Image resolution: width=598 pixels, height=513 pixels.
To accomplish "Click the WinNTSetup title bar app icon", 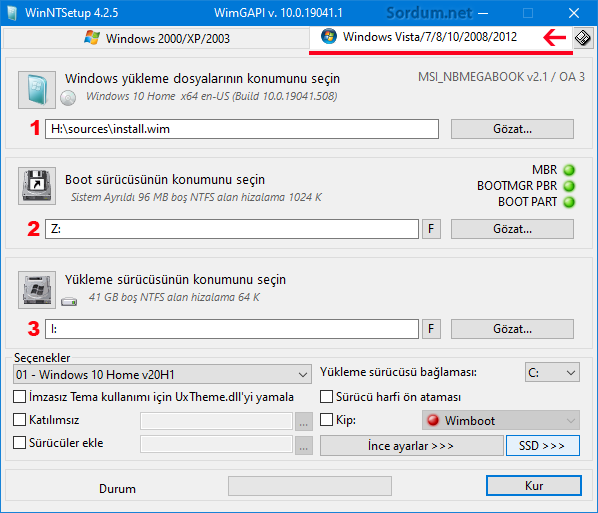I will click(12, 13).
